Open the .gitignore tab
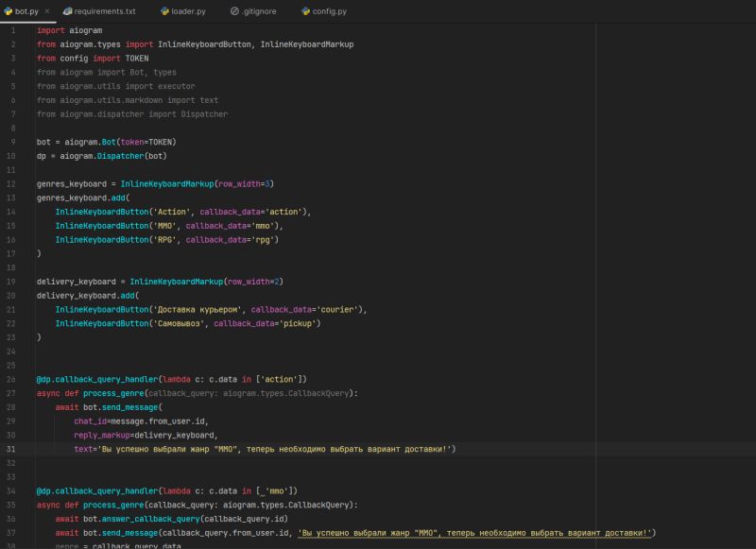Image resolution: width=756 pixels, height=549 pixels. [253, 11]
